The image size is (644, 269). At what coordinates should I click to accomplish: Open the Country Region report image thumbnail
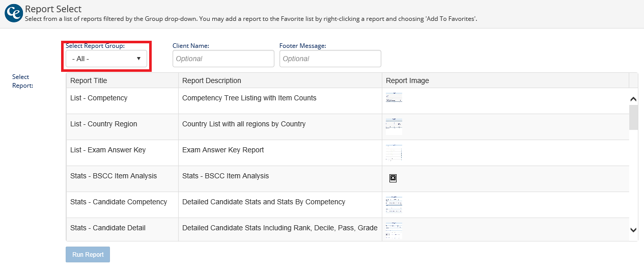pyautogui.click(x=394, y=126)
